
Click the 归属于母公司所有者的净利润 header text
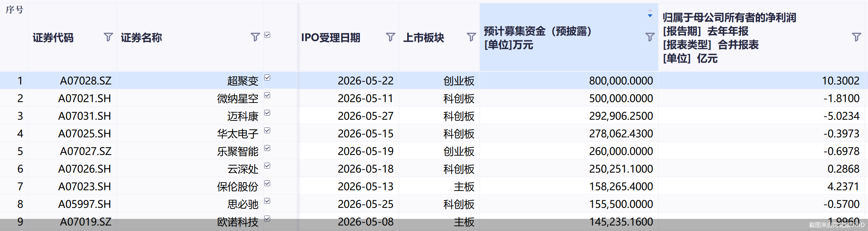(x=729, y=17)
